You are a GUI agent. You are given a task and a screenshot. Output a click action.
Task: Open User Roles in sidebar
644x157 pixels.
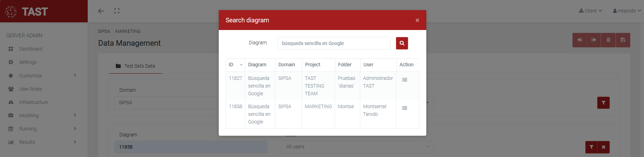[x=30, y=89]
